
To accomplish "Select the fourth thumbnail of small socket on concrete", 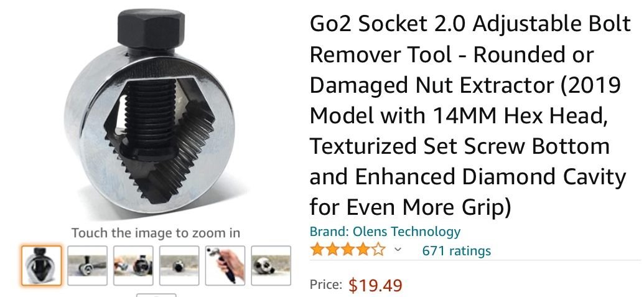I will [x=179, y=265].
